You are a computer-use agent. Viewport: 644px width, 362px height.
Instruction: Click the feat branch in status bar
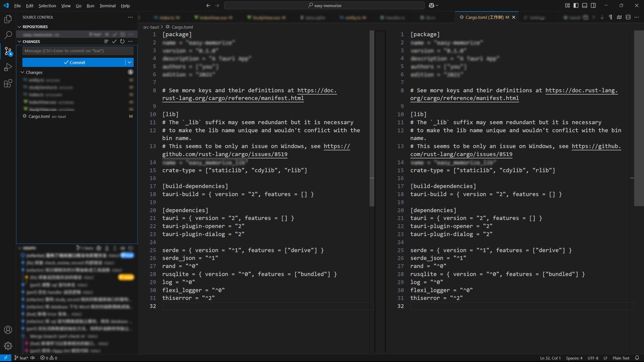pos(22,358)
